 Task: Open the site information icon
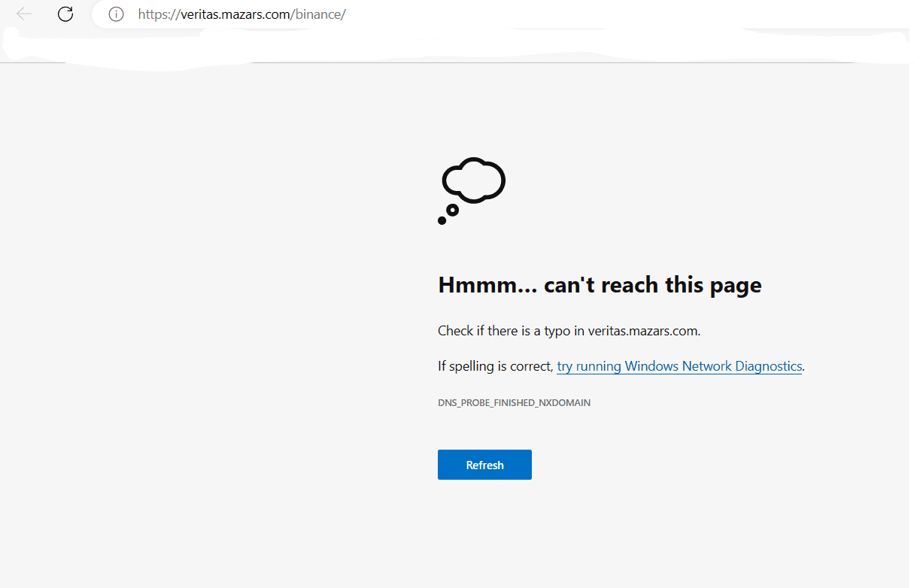click(116, 14)
